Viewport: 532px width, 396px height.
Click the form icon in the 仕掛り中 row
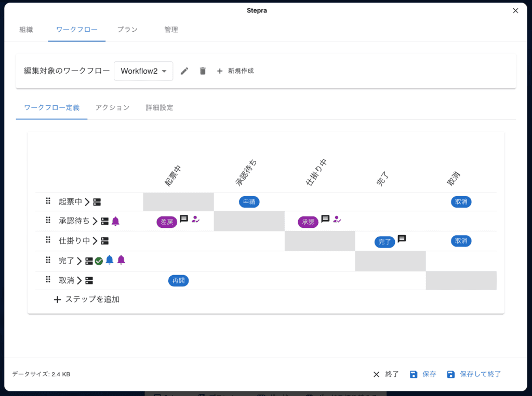tap(105, 241)
